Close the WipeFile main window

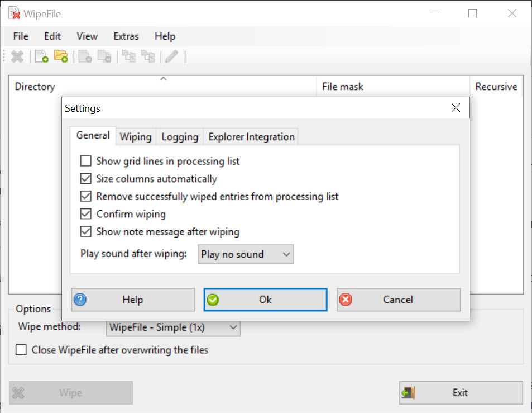[512, 13]
